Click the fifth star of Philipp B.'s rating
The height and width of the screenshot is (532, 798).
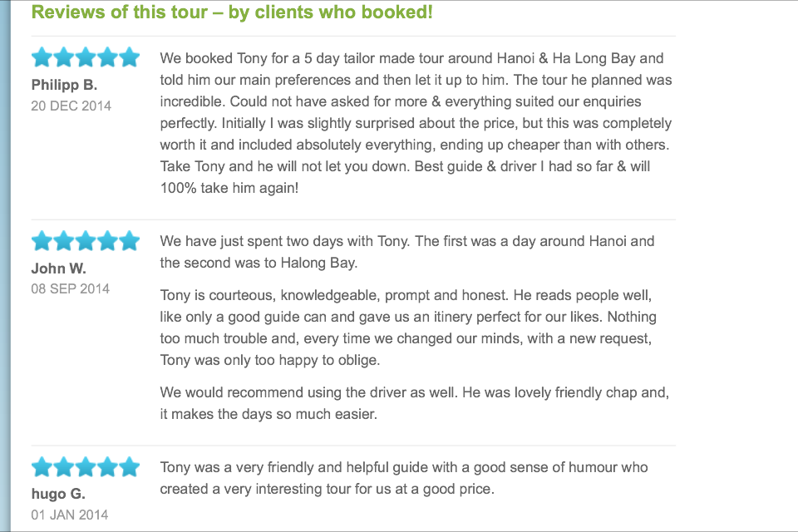pos(130,57)
